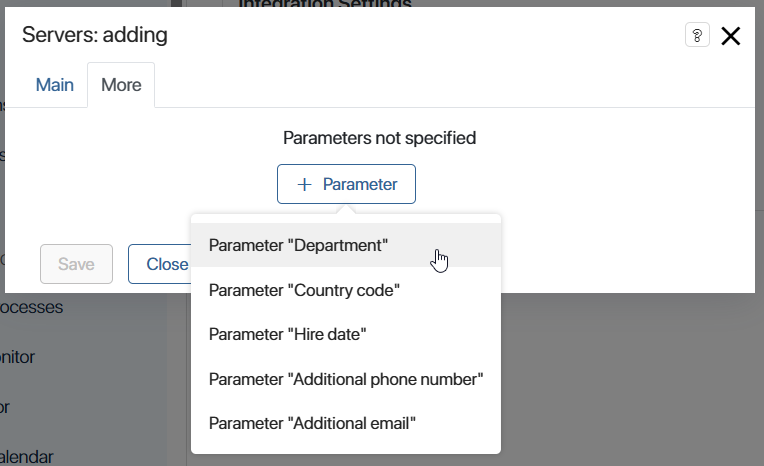Switch to the Main tab
The image size is (764, 466).
(55, 85)
